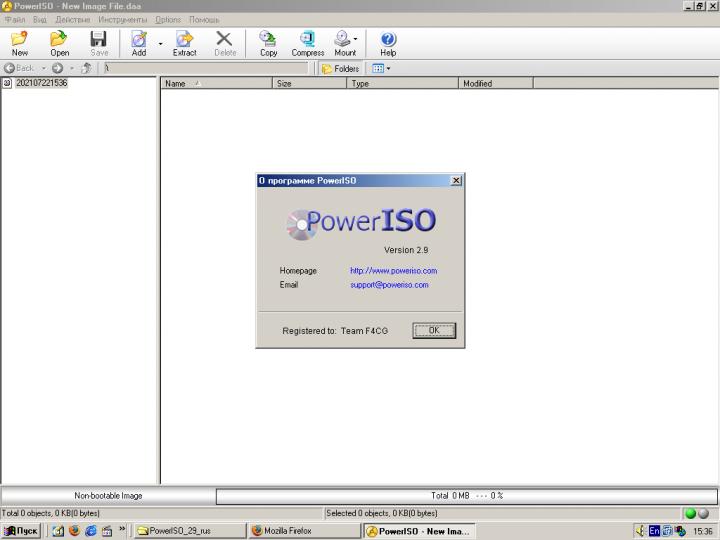The height and width of the screenshot is (540, 720).
Task: Click the Extract toolbar icon
Action: click(184, 43)
